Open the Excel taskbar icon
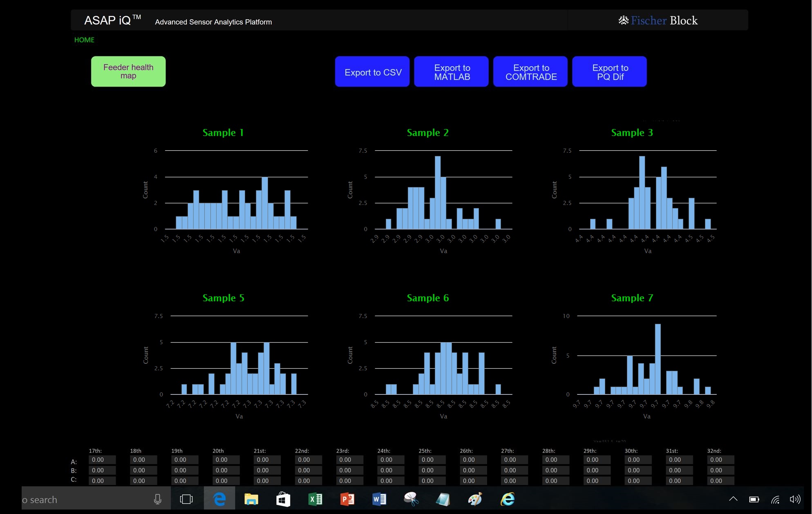Viewport: 812px width, 514px height. (x=315, y=499)
